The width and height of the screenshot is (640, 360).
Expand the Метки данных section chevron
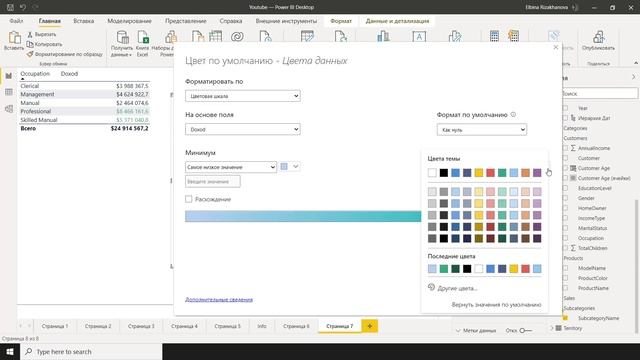(458, 331)
